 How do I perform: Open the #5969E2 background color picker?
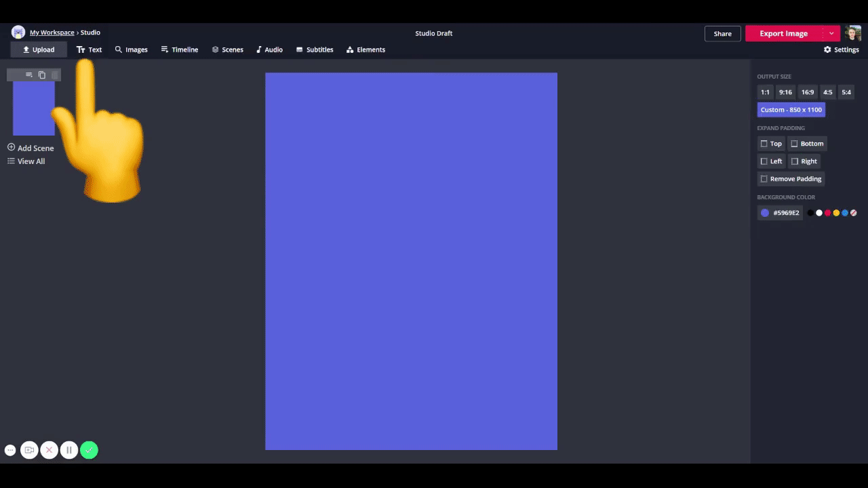[x=779, y=213]
